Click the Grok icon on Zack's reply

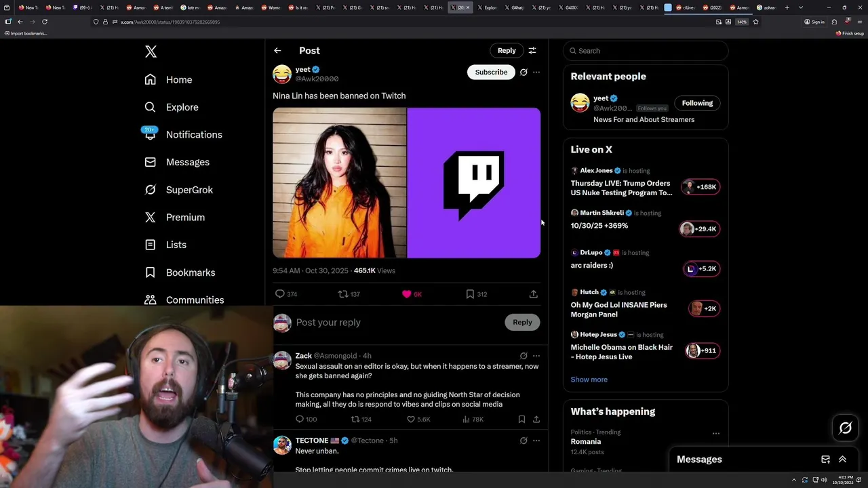(524, 356)
